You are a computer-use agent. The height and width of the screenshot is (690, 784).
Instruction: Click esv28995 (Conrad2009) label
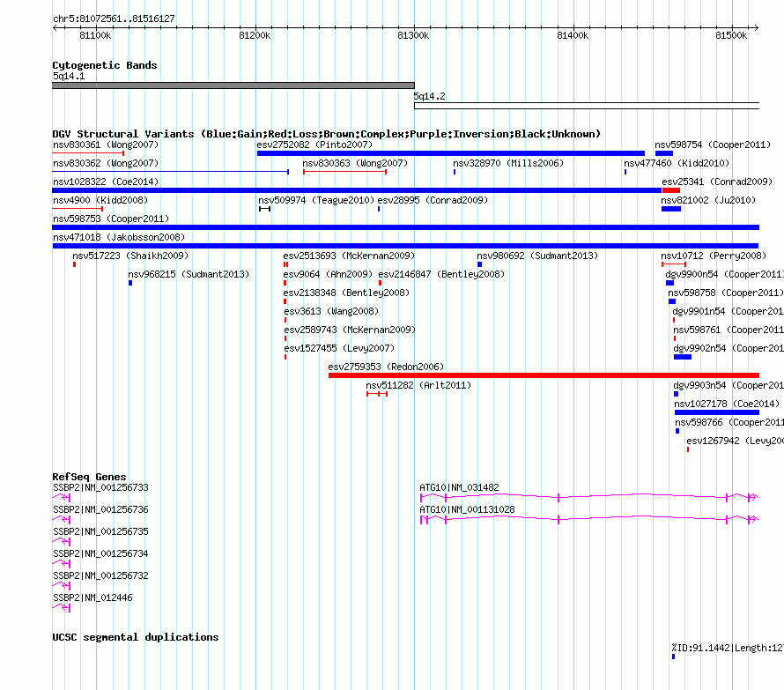(x=433, y=200)
